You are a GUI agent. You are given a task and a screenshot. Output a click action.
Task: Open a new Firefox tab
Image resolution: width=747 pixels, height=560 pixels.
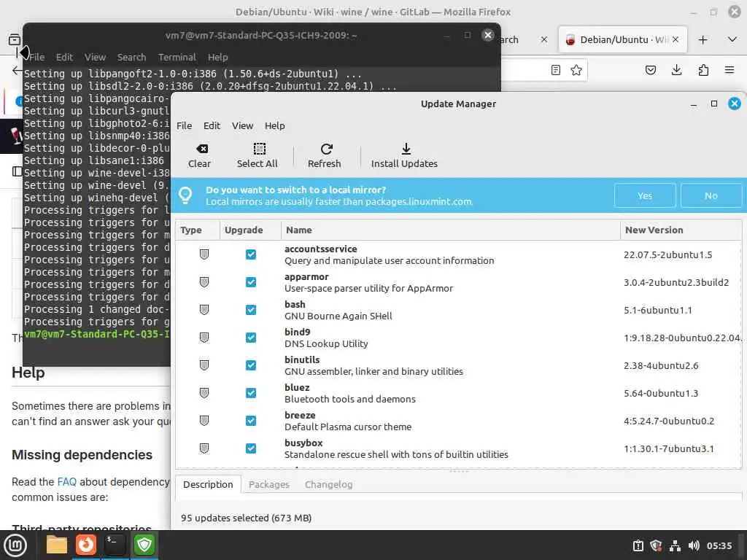(x=703, y=40)
